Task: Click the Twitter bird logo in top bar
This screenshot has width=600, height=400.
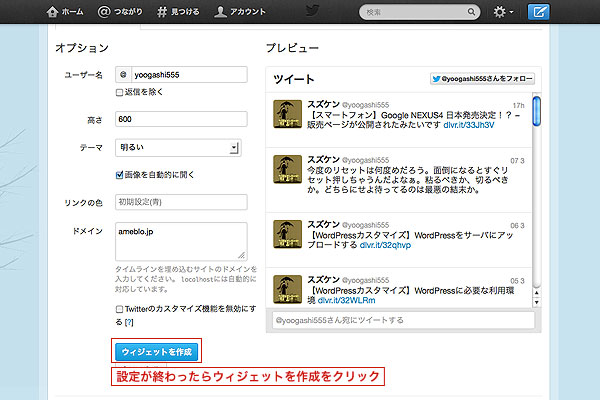Action: point(313,11)
